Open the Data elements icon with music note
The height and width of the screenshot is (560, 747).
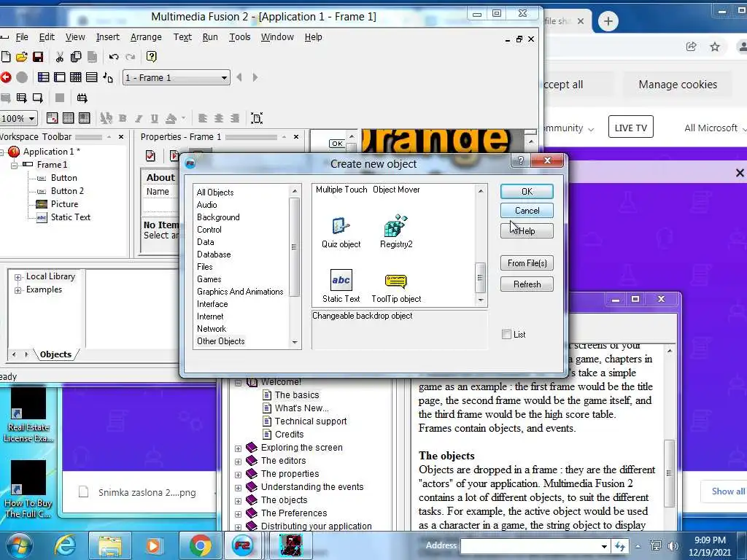click(x=108, y=77)
